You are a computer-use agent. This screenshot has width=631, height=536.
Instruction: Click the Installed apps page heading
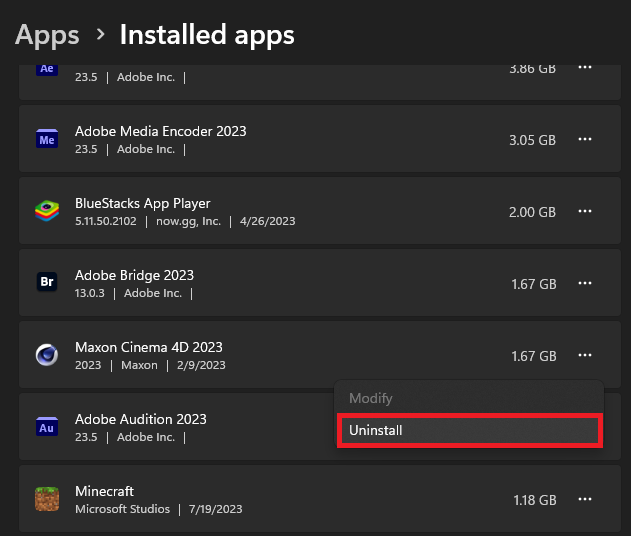(207, 35)
